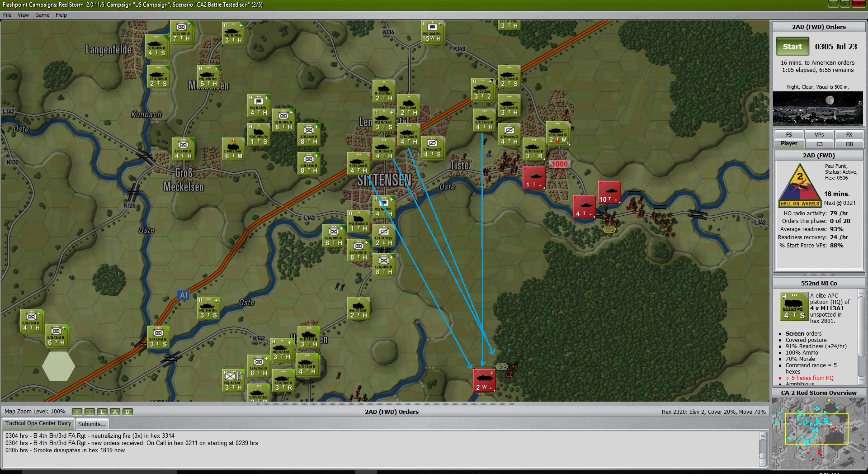
Task: Open the Game menu
Action: point(42,15)
